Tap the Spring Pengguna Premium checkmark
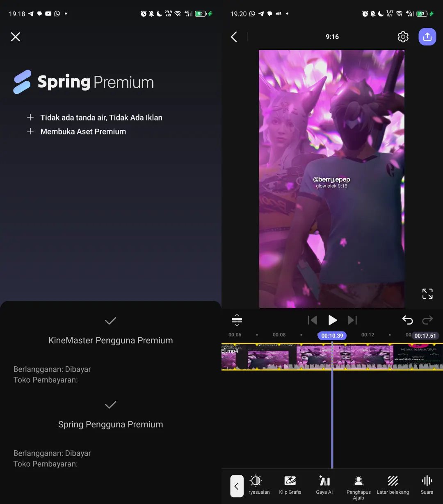443x504 pixels. [110, 405]
